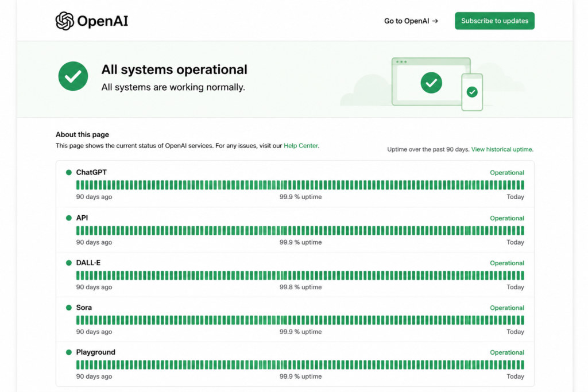The height and width of the screenshot is (392, 588).
Task: Click the 99.8 % uptime value for DALL·E
Action: pos(300,287)
